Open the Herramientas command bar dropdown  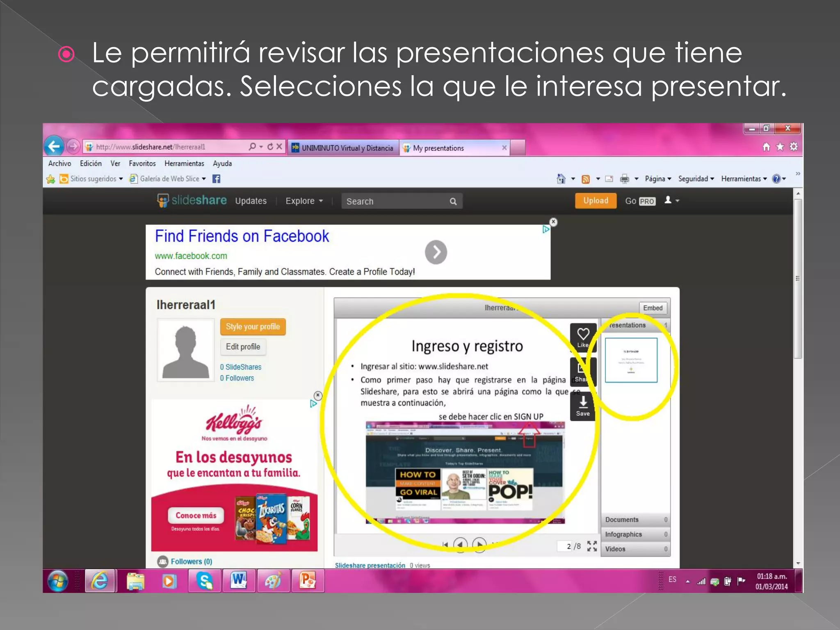coord(744,179)
